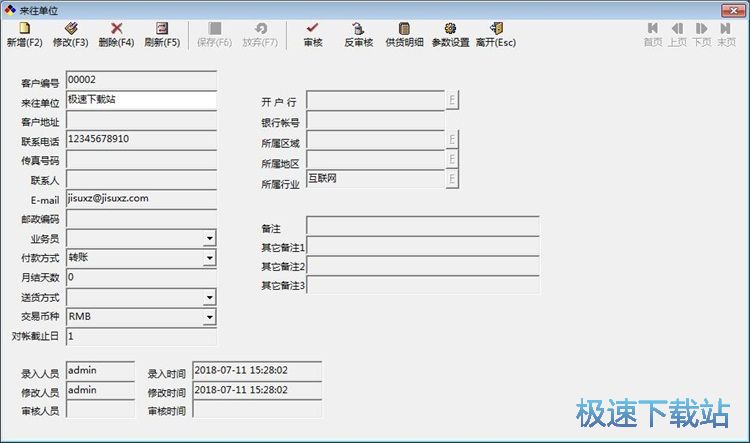Click the 所属行业 field
750x443 pixels.
pos(375,179)
